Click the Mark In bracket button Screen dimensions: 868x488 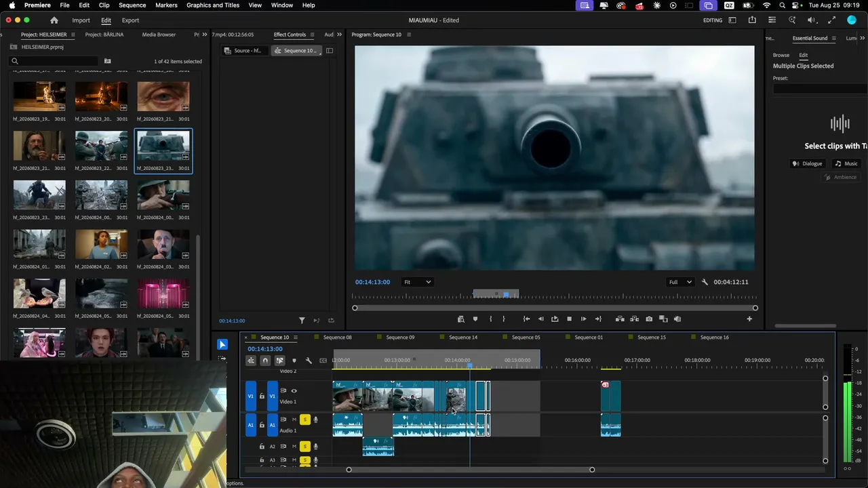click(490, 319)
